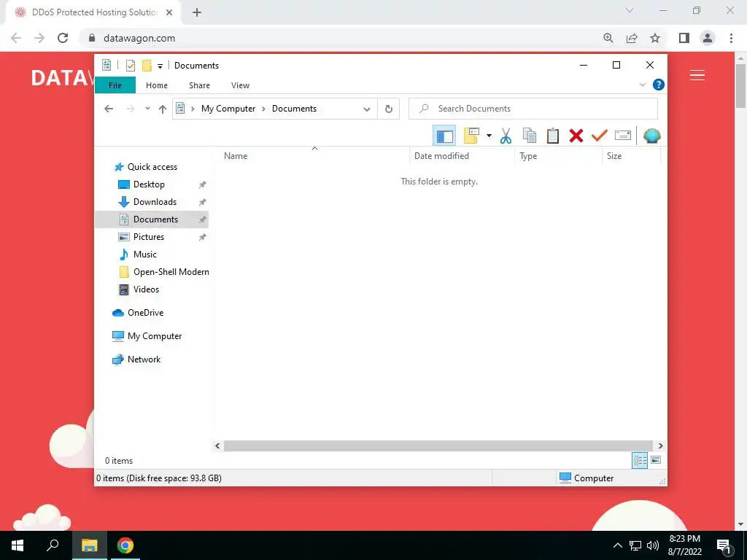This screenshot has height=560, width=747.
Task: Toggle the navigation pane toolbar icon
Action: click(444, 136)
